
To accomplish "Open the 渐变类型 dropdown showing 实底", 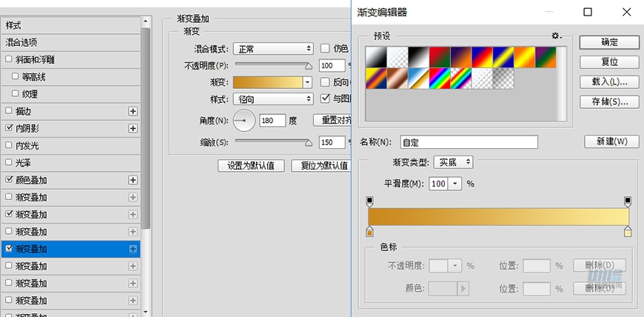I will [453, 162].
